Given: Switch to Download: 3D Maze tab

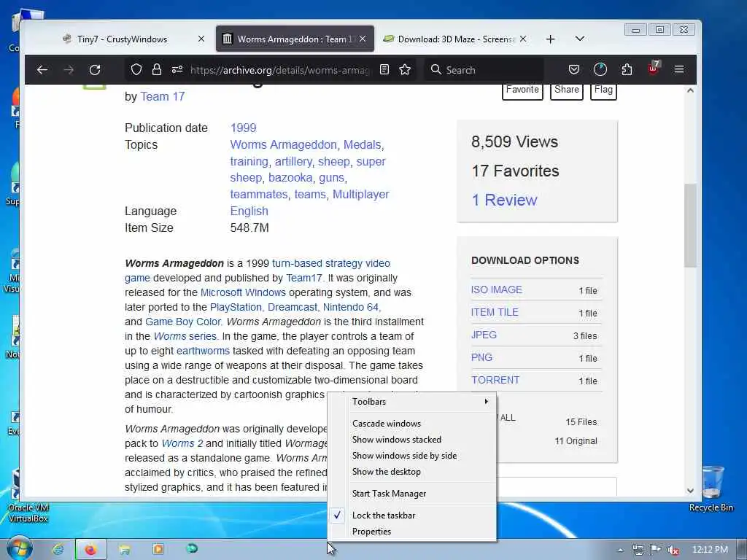Looking at the screenshot, I should [x=457, y=39].
